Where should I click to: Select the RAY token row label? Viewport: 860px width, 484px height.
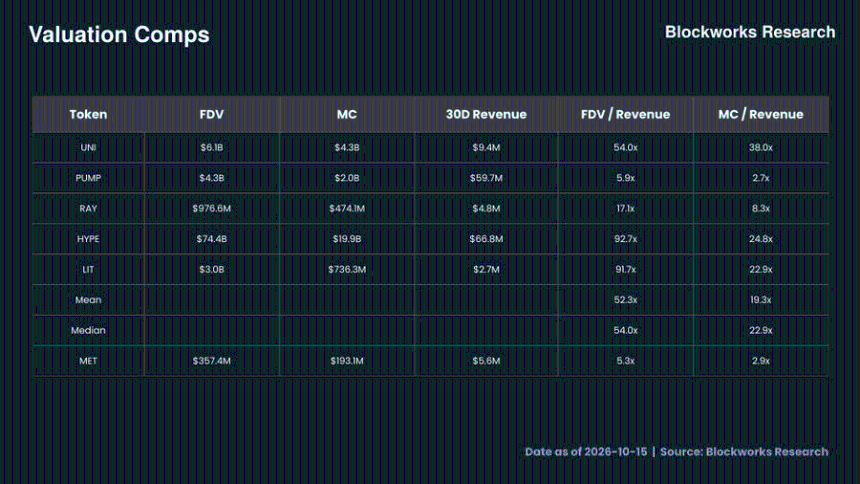pyautogui.click(x=88, y=209)
